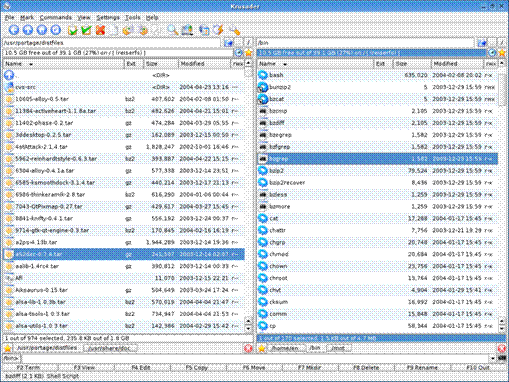Click the red X unselect toolbar icon
509x382 pixels.
point(100,30)
